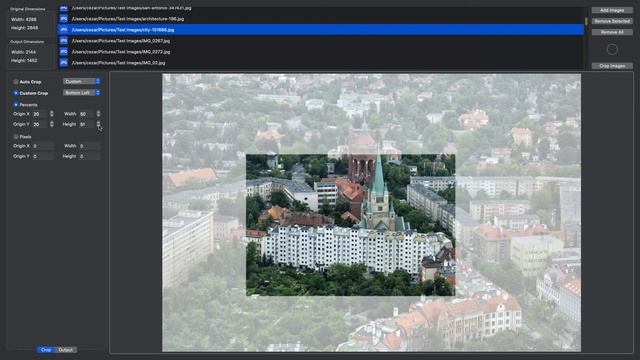Click the Pixels Width field
640x360 pixels.
pos(89,146)
